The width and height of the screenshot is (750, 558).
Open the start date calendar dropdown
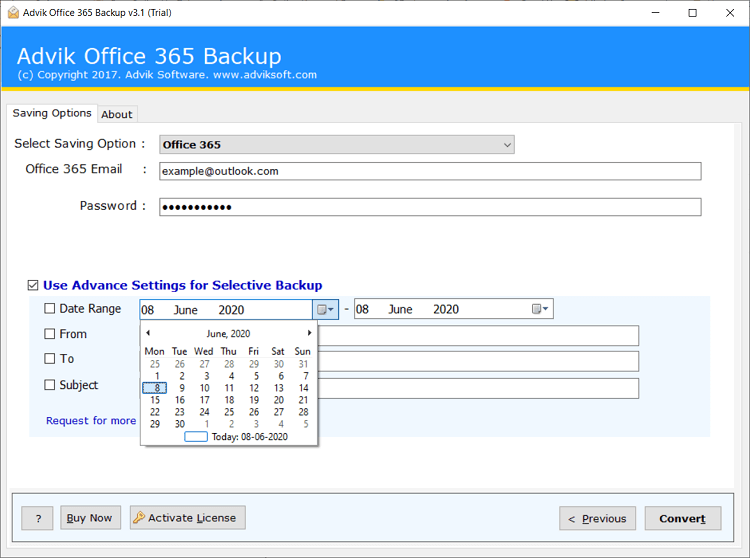pos(325,309)
